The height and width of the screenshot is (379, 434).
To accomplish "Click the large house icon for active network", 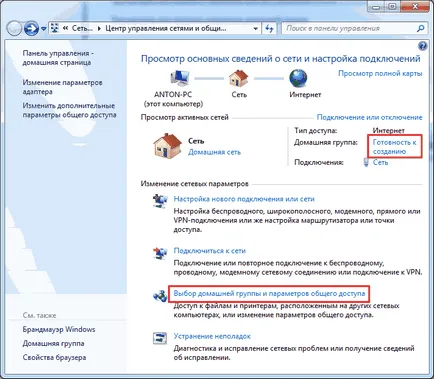I will coord(167,146).
